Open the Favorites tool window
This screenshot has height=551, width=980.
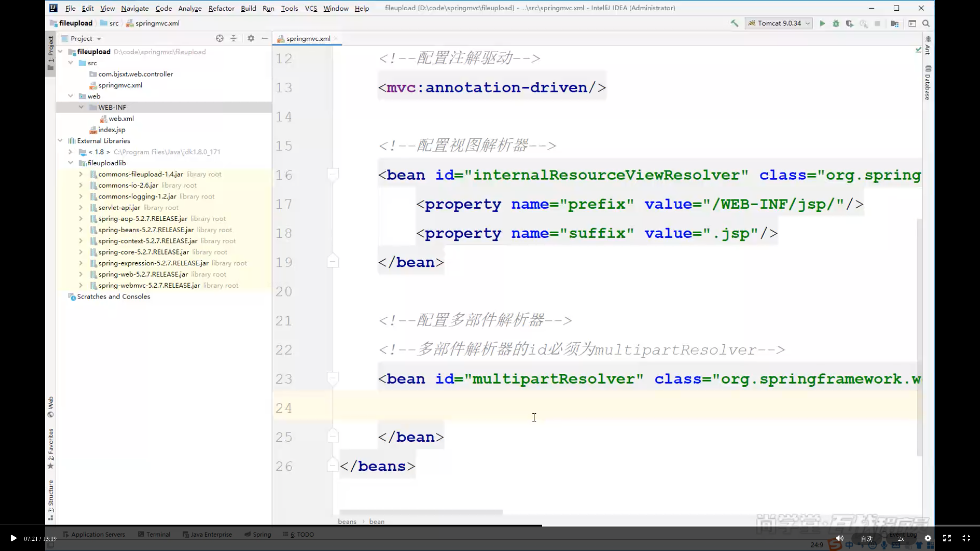[51, 449]
